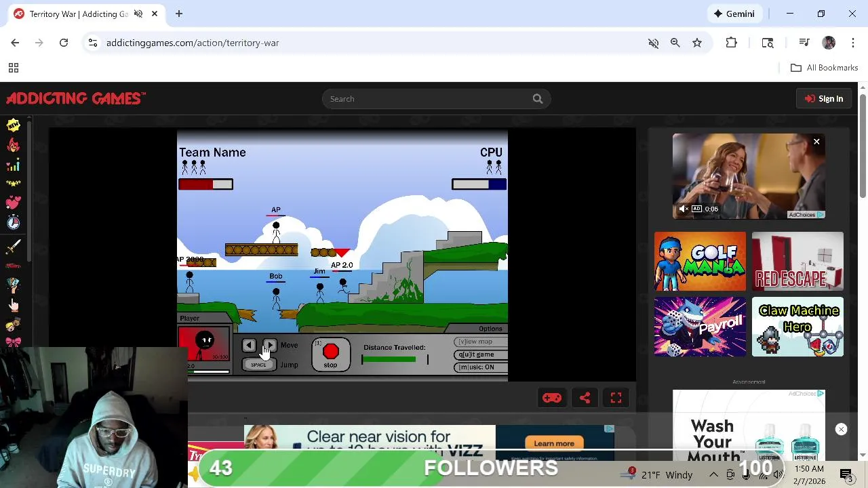The height and width of the screenshot is (488, 868).
Task: Open the three-stars rated games icon
Action: pos(13,184)
